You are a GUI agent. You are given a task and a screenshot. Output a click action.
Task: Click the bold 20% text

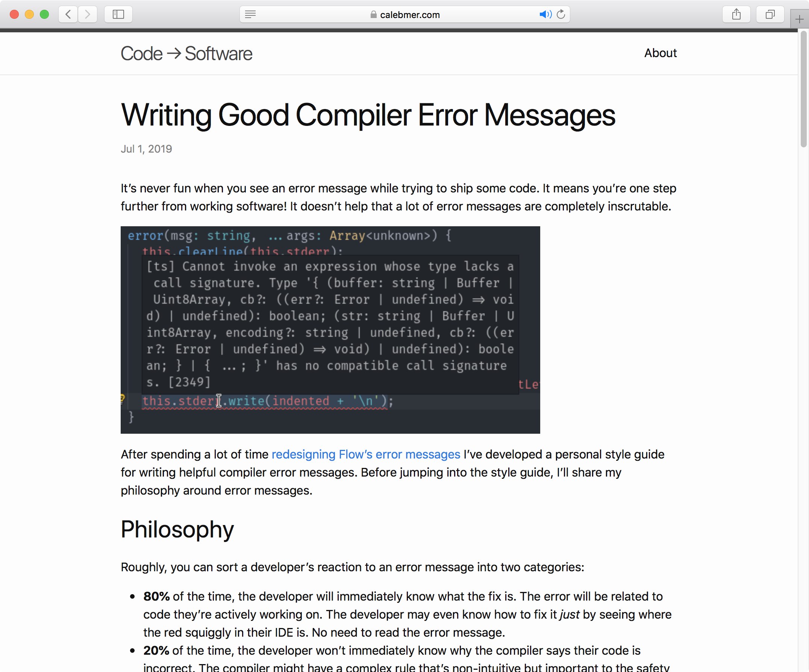pos(156,650)
